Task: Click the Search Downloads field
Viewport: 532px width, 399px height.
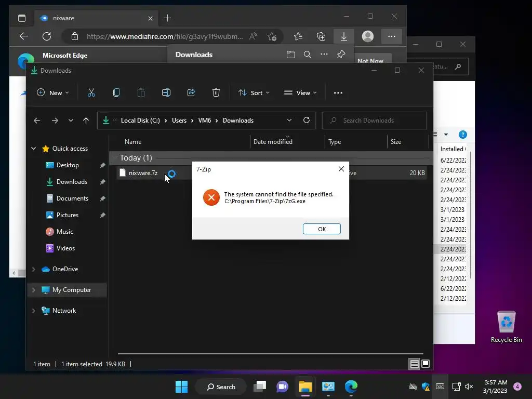Action: tap(374, 121)
